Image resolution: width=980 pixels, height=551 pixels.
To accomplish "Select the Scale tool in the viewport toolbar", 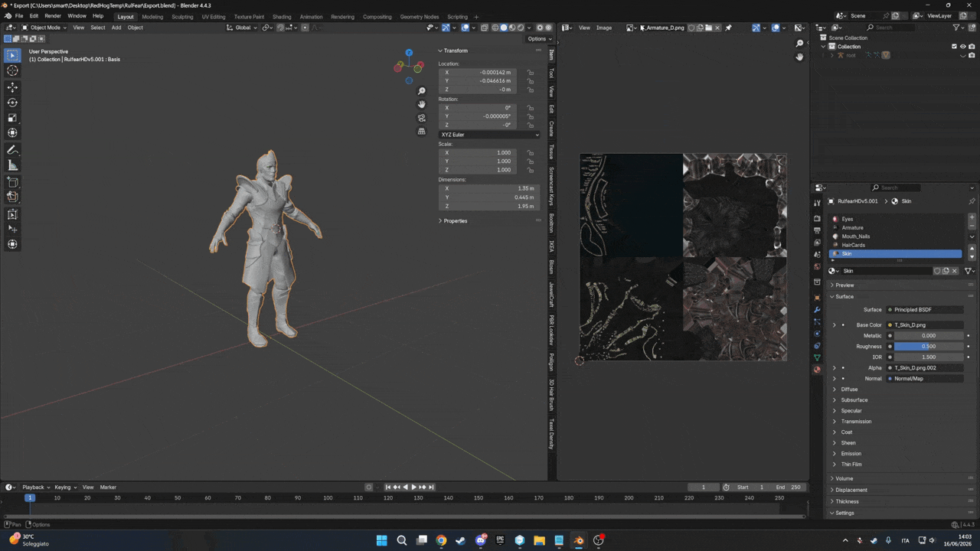I will 12,118.
